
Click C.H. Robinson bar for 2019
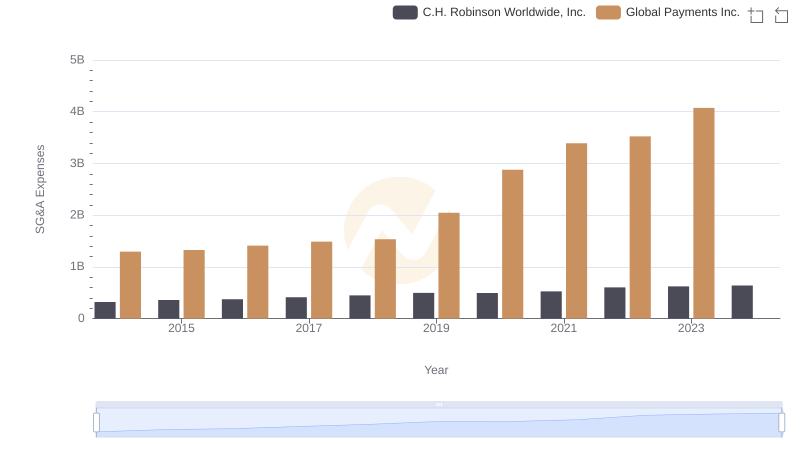(423, 305)
